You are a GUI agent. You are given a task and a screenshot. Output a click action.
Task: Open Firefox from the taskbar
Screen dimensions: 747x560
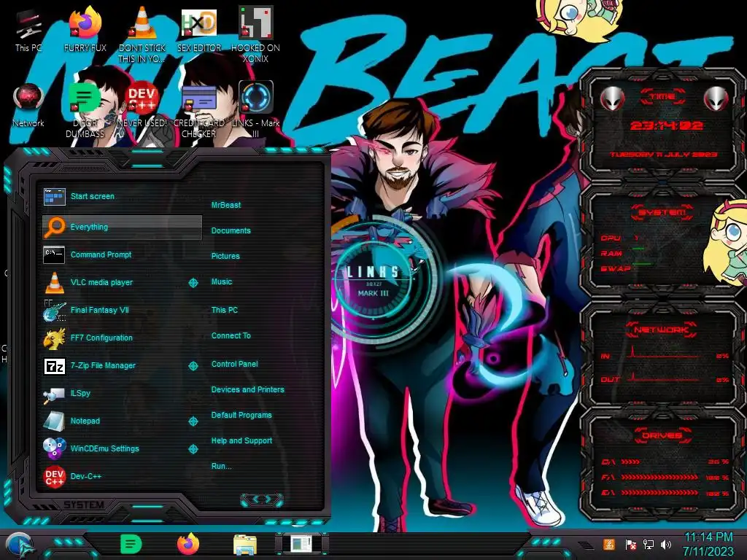point(188,544)
